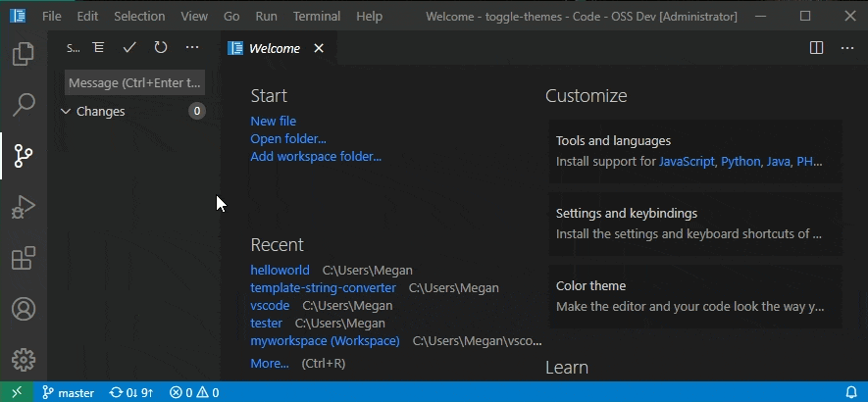
Task: Open the Settings and keybindings card
Action: [695, 224]
